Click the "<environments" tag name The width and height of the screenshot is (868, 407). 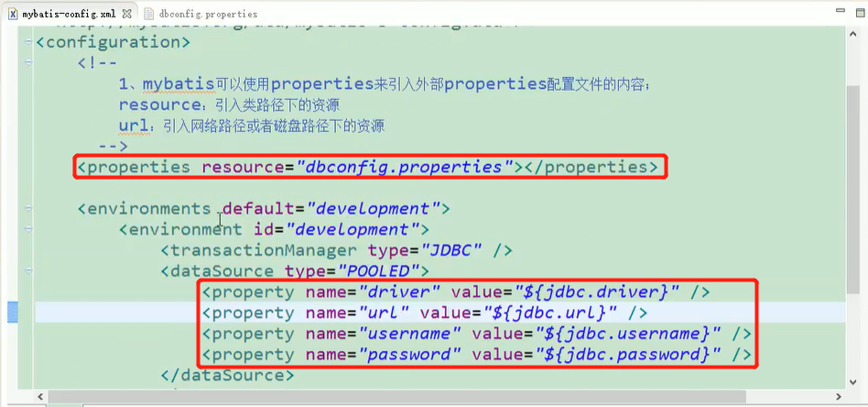pos(144,208)
